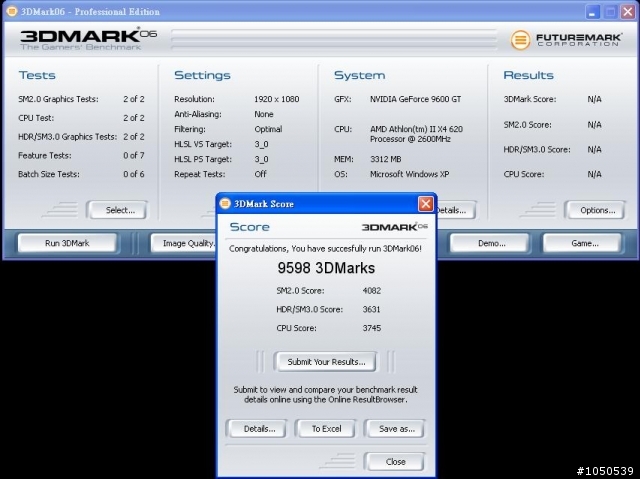Click the SM2.0 Score value '4082'
This screenshot has width=640, height=479.
pyautogui.click(x=372, y=291)
